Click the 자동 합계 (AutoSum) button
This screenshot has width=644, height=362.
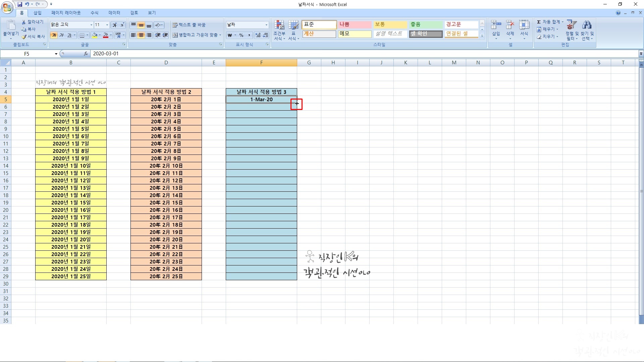(x=549, y=22)
